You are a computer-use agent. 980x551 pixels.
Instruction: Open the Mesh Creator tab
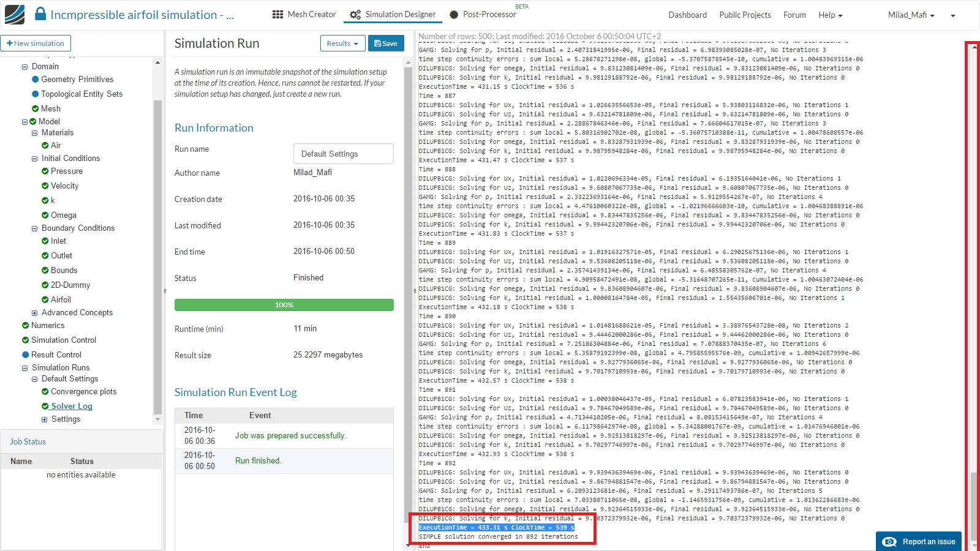point(304,14)
